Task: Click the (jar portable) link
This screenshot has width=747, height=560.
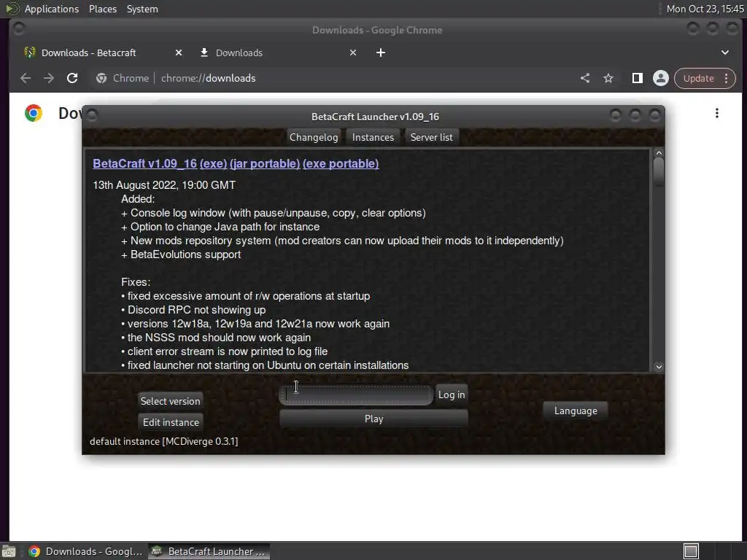Action: coord(264,163)
